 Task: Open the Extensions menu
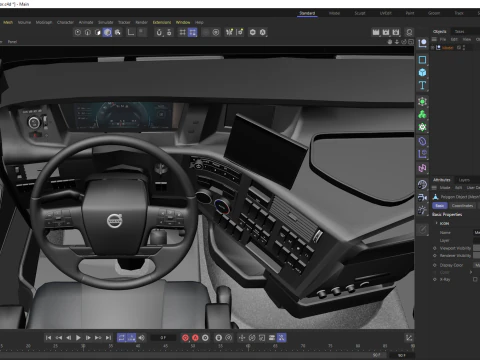pyautogui.click(x=162, y=22)
